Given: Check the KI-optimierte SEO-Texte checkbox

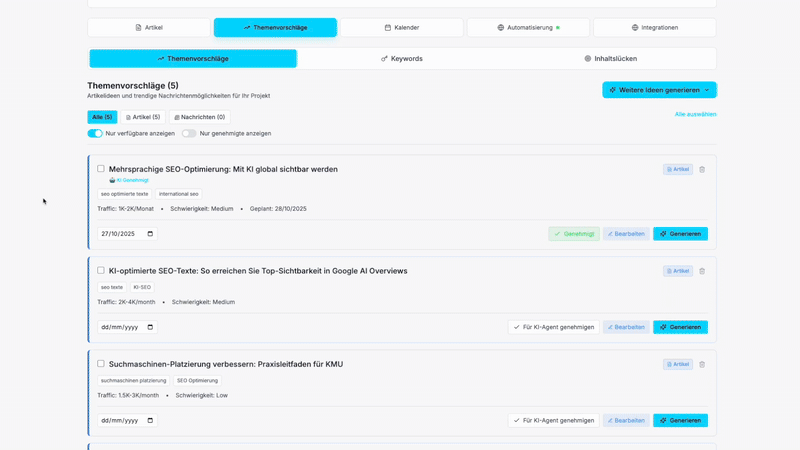Looking at the screenshot, I should (101, 270).
